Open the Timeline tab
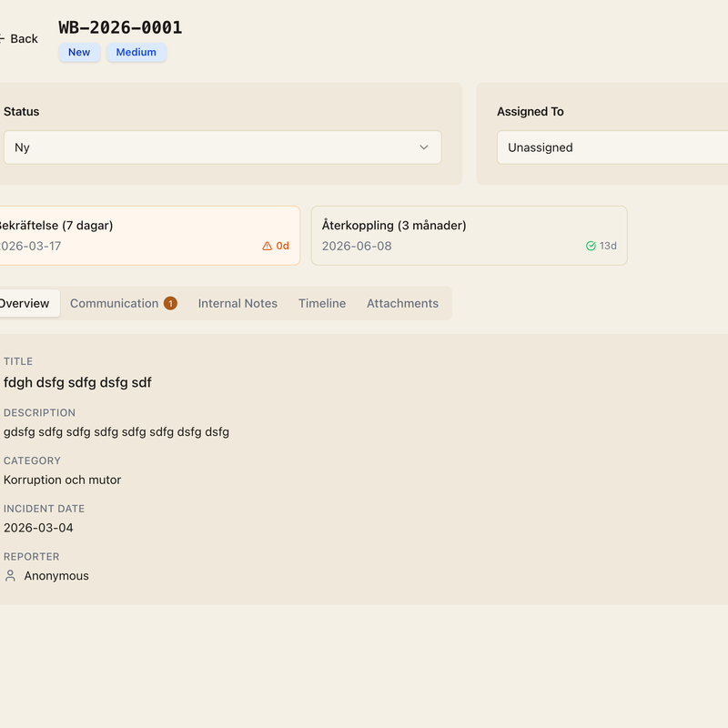The width and height of the screenshot is (728, 728). click(322, 303)
